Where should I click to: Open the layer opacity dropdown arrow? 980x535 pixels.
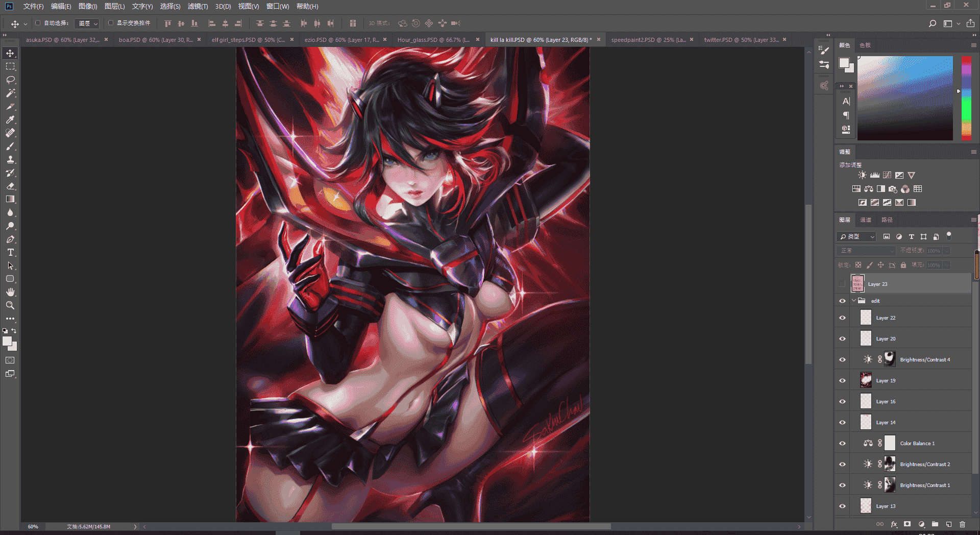coord(947,251)
